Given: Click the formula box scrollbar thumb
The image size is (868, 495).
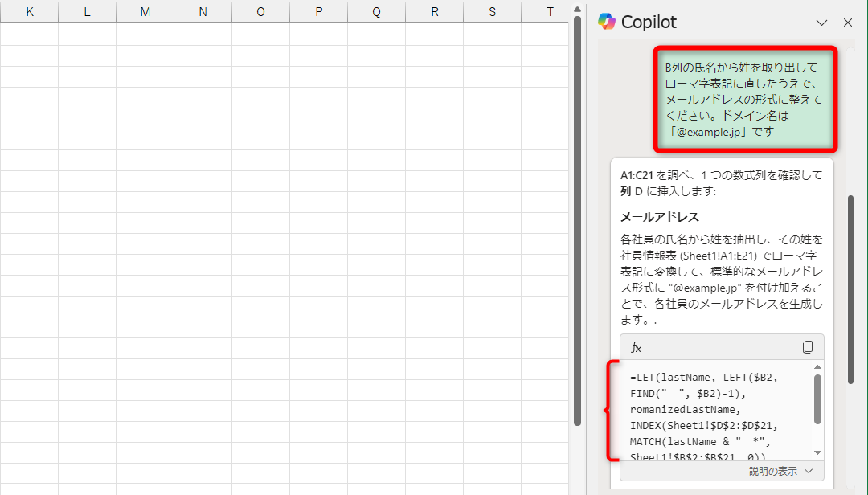Looking at the screenshot, I should (817, 399).
